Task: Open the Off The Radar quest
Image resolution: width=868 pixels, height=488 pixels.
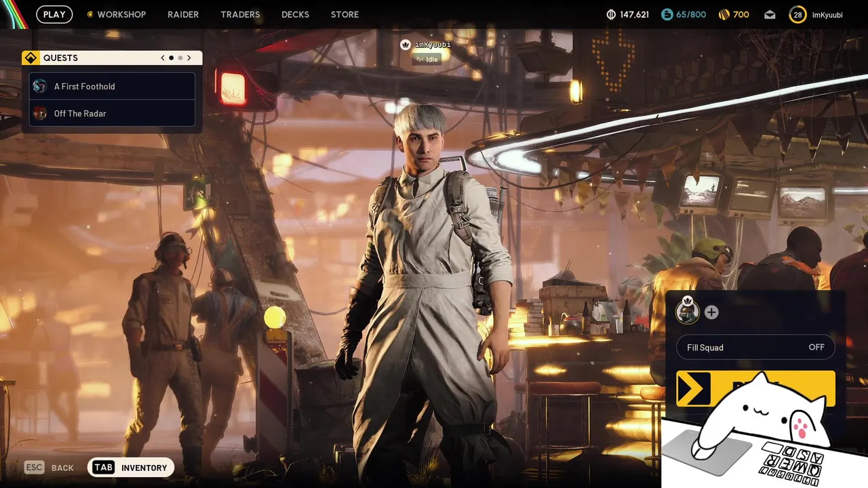Action: [112, 113]
